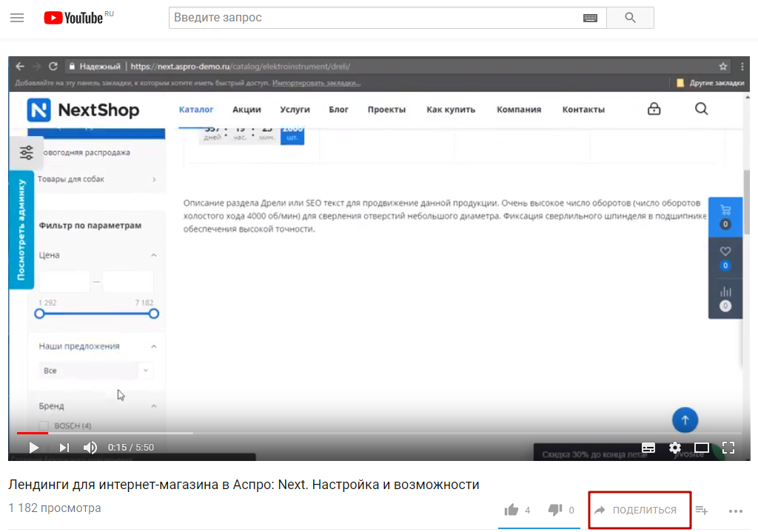Click the magnifier search button
The height and width of the screenshot is (532, 758).
pos(630,18)
